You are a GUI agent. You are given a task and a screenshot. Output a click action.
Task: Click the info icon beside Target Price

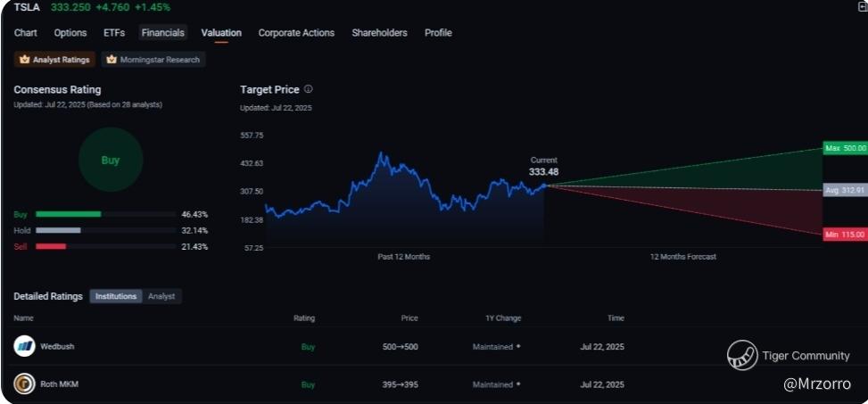(x=309, y=89)
